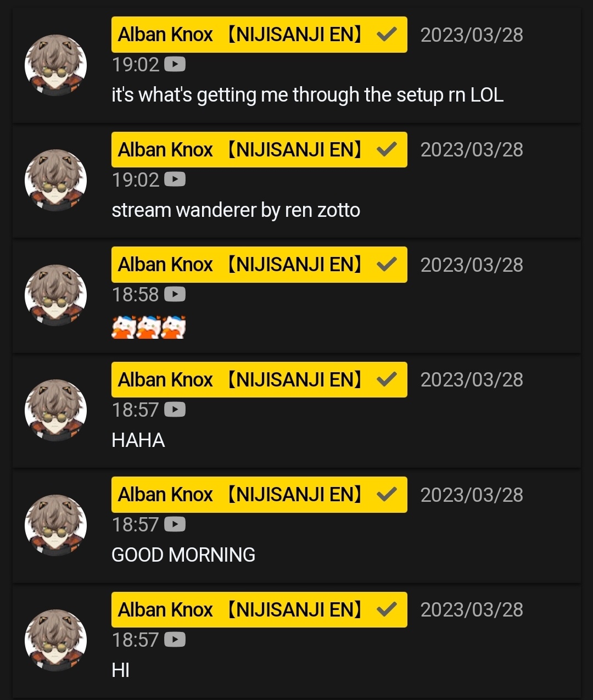Tap YouTube icon on GOOD MORNING message
The width and height of the screenshot is (593, 700).
point(175,525)
